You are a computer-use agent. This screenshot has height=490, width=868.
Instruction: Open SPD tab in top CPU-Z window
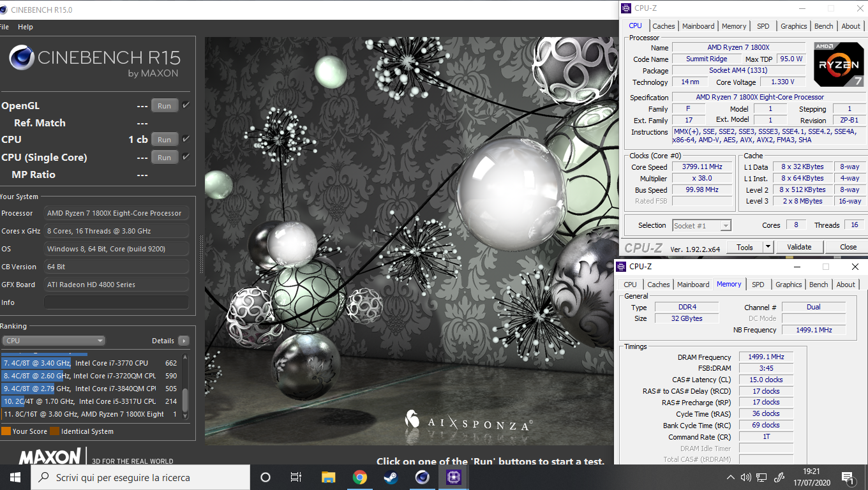pyautogui.click(x=763, y=26)
